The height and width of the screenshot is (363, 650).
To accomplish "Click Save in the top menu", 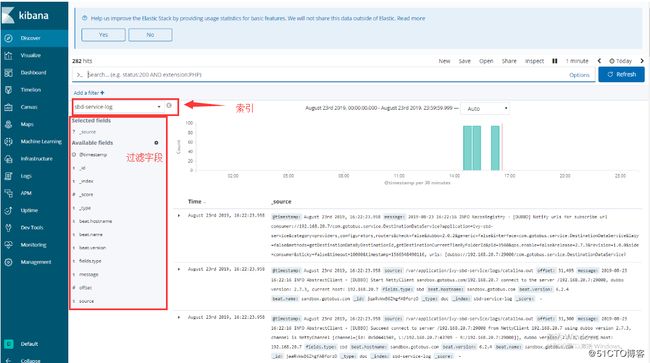I will (x=465, y=61).
